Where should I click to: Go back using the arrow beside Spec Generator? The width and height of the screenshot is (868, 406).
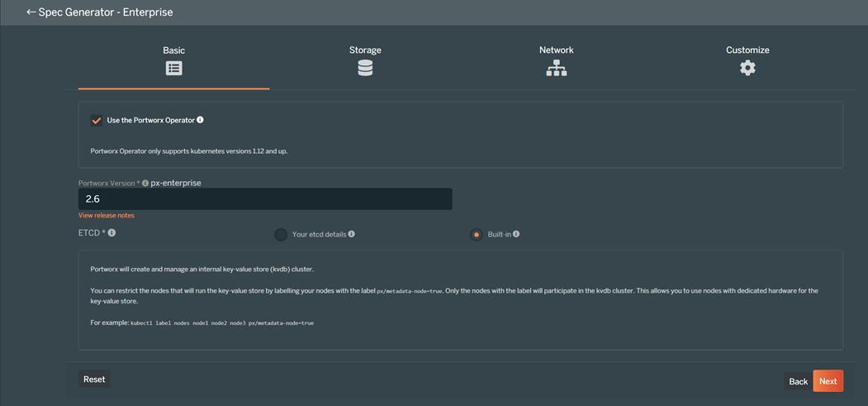(x=31, y=12)
